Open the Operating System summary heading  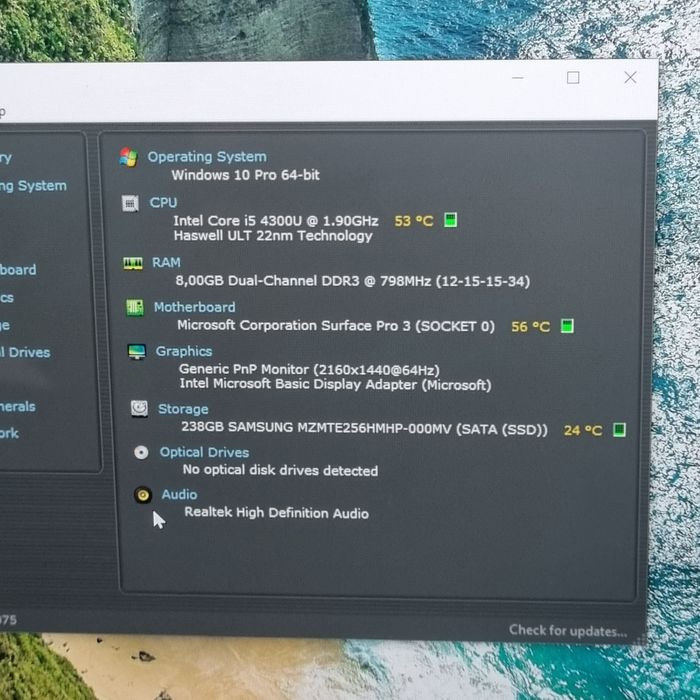coord(207,157)
